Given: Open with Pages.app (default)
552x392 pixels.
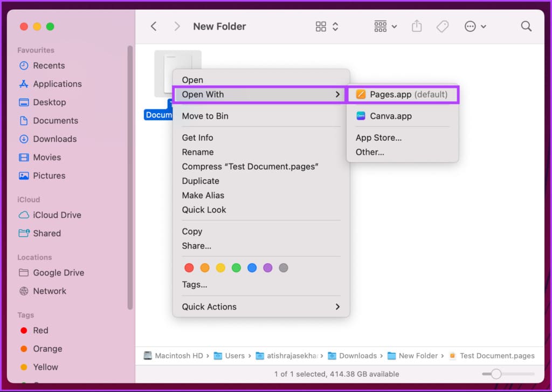Looking at the screenshot, I should coord(402,94).
